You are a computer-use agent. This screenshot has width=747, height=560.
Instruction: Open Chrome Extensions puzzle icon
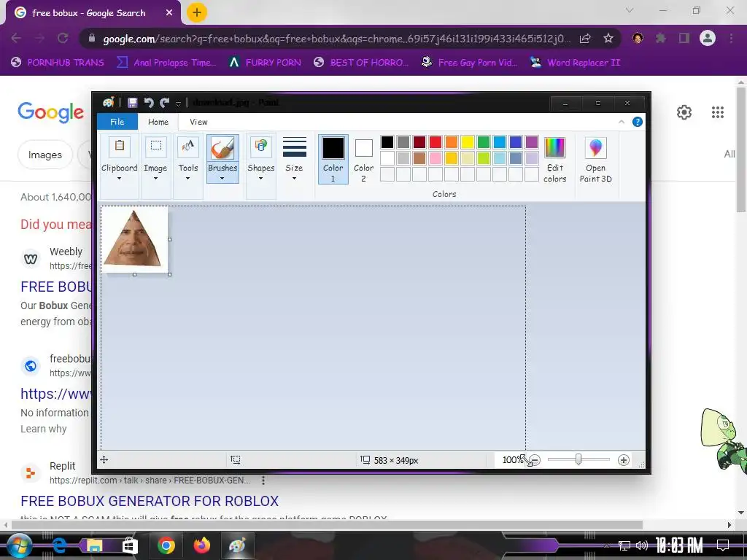tap(661, 38)
